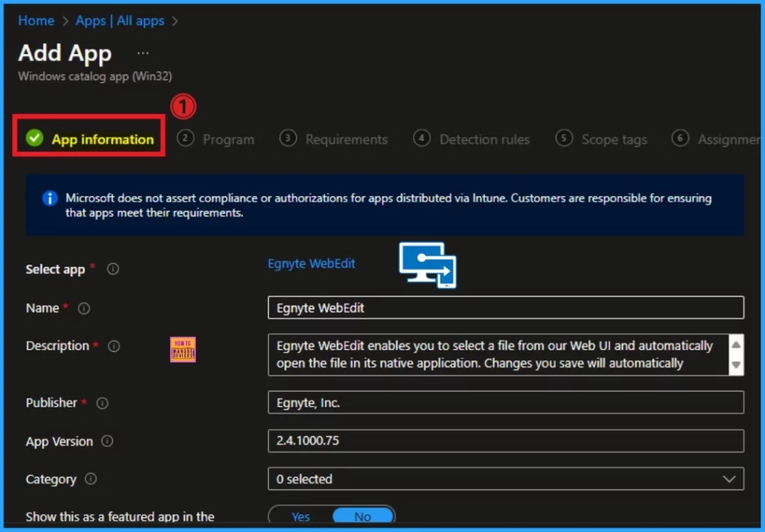Open the Category dropdown
Image resolution: width=765 pixels, height=532 pixels.
506,479
